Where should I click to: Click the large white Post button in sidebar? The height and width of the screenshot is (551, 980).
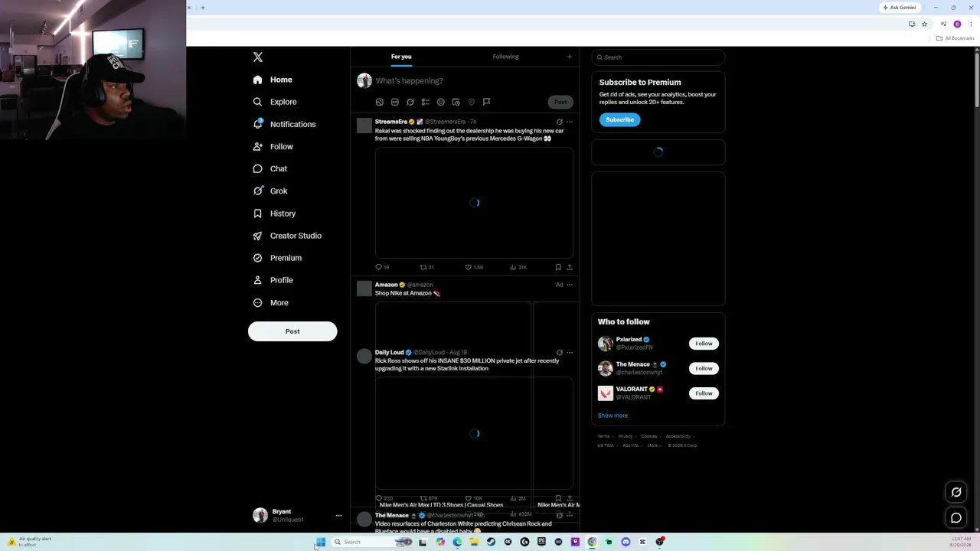[292, 331]
